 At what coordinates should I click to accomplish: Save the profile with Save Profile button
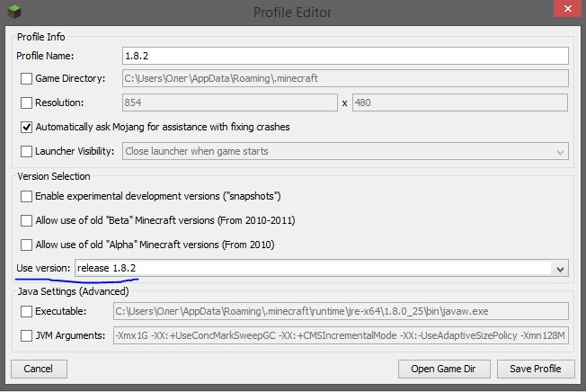click(535, 369)
